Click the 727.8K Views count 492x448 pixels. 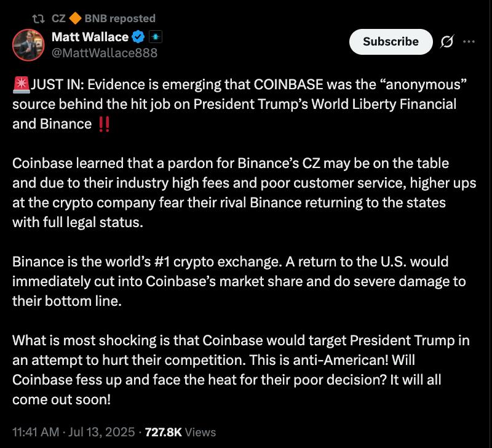click(178, 432)
